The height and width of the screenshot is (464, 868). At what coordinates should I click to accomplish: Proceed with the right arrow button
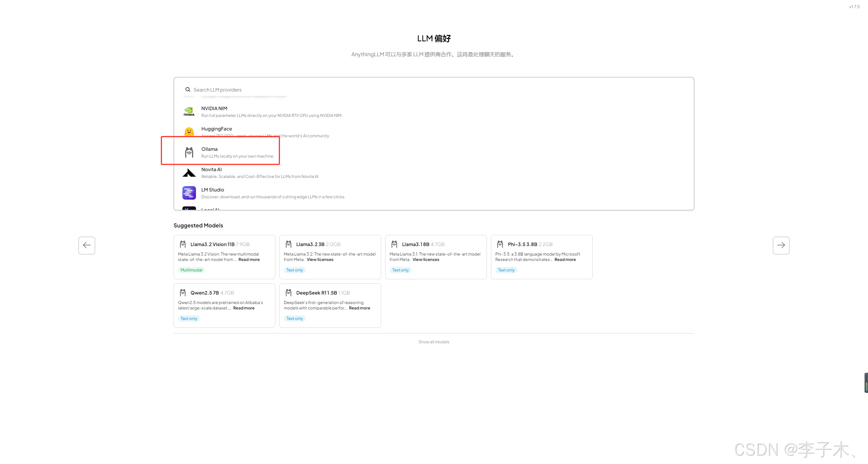point(781,245)
